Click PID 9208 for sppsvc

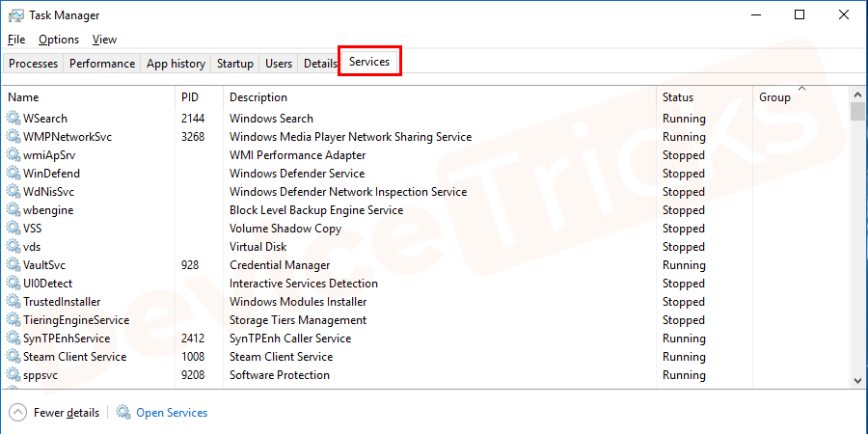tap(193, 374)
